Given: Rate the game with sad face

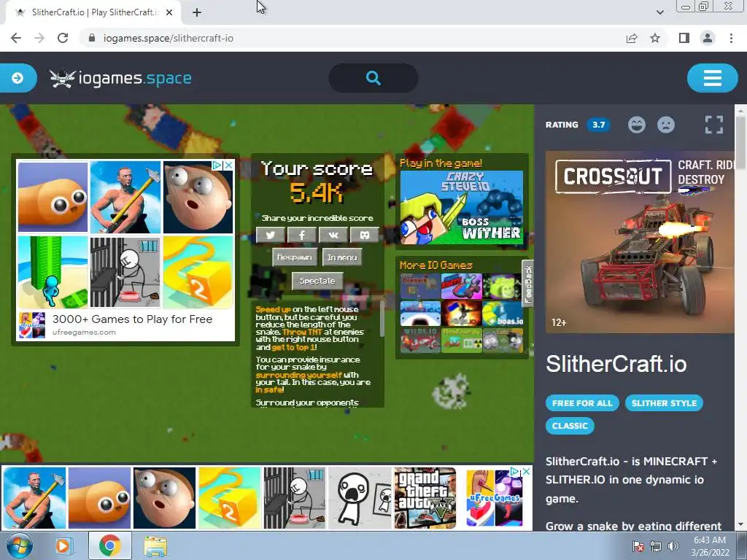Looking at the screenshot, I should coord(666,125).
